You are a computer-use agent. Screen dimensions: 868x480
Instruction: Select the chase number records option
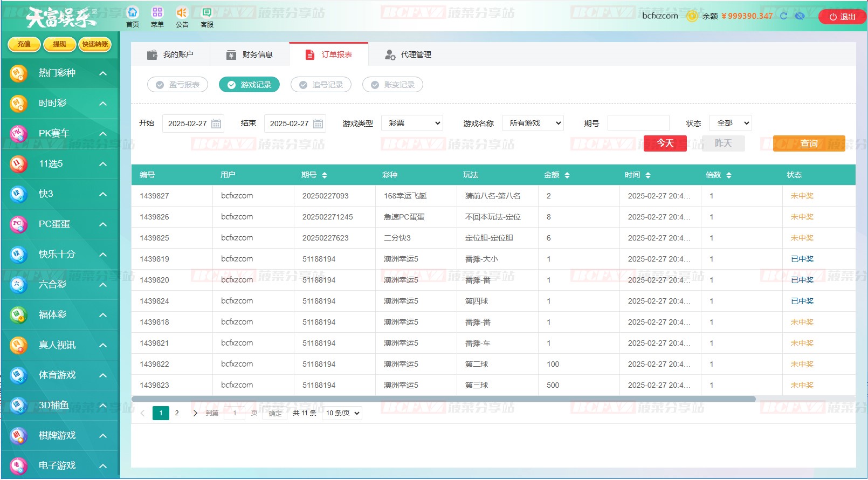click(321, 85)
